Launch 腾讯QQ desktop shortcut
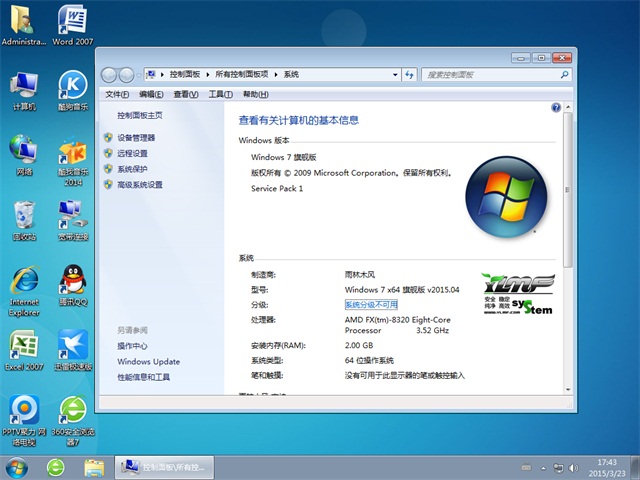This screenshot has width=640, height=480. pos(73,285)
